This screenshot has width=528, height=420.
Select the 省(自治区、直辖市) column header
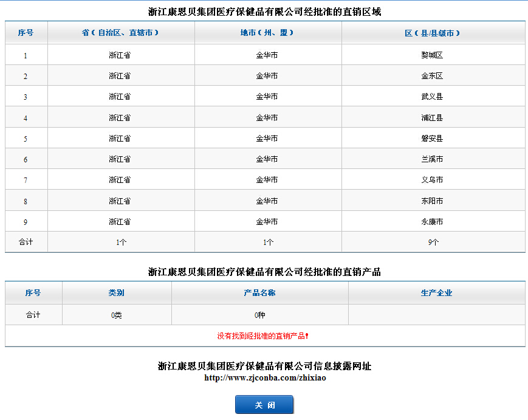click(x=120, y=33)
